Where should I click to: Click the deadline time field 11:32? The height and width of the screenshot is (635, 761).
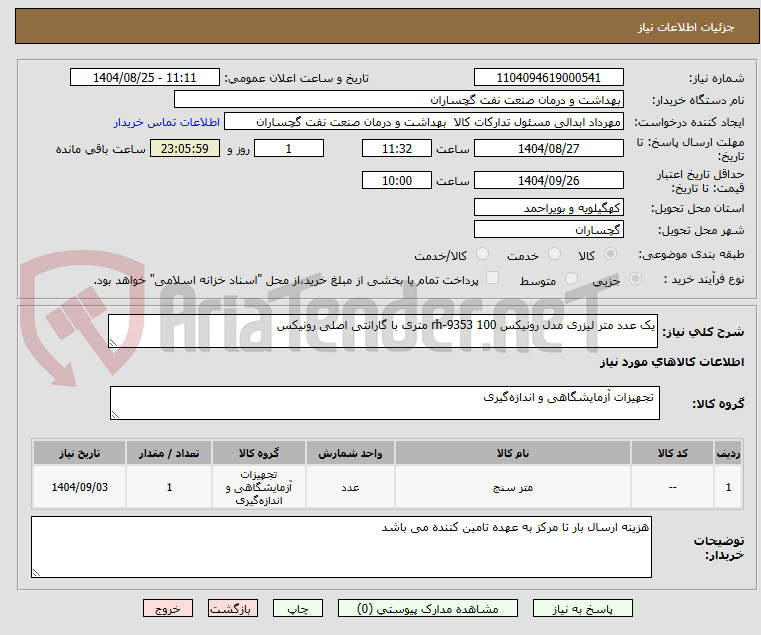click(397, 149)
